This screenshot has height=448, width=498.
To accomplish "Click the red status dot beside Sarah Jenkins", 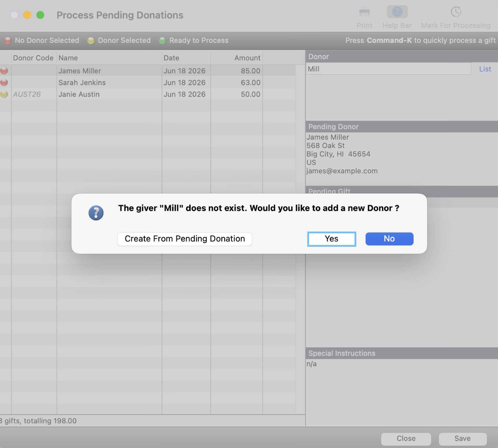I will tap(4, 83).
